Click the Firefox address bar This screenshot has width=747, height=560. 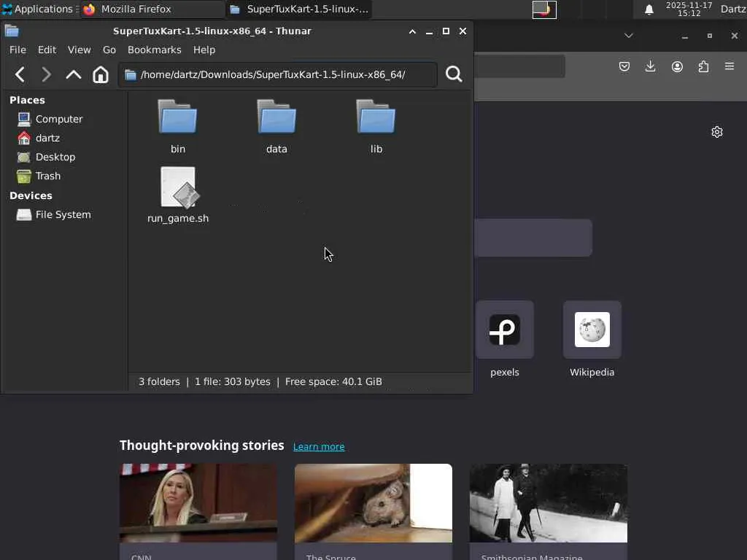coord(519,66)
